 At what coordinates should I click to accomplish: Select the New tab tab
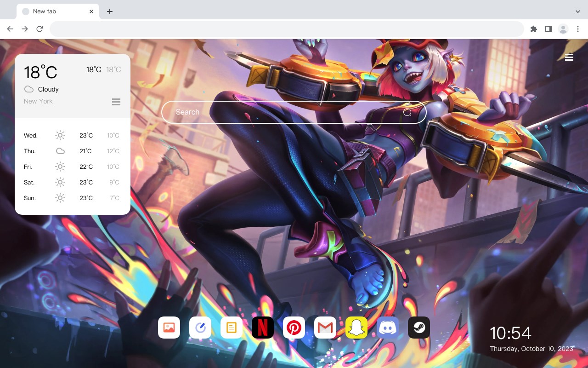(58, 11)
